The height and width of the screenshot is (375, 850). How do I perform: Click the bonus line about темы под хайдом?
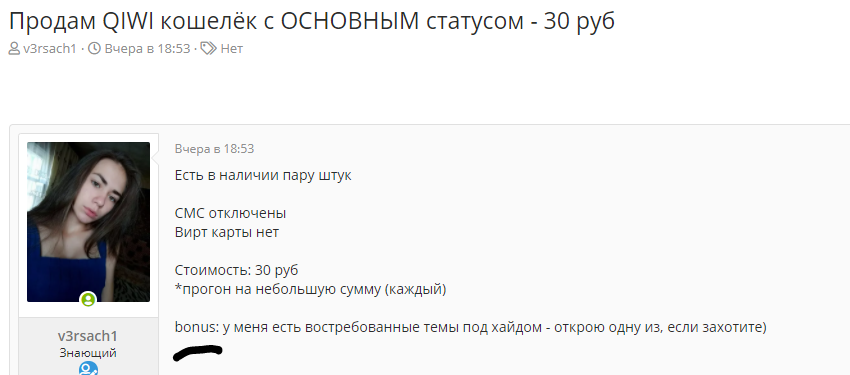(x=471, y=328)
